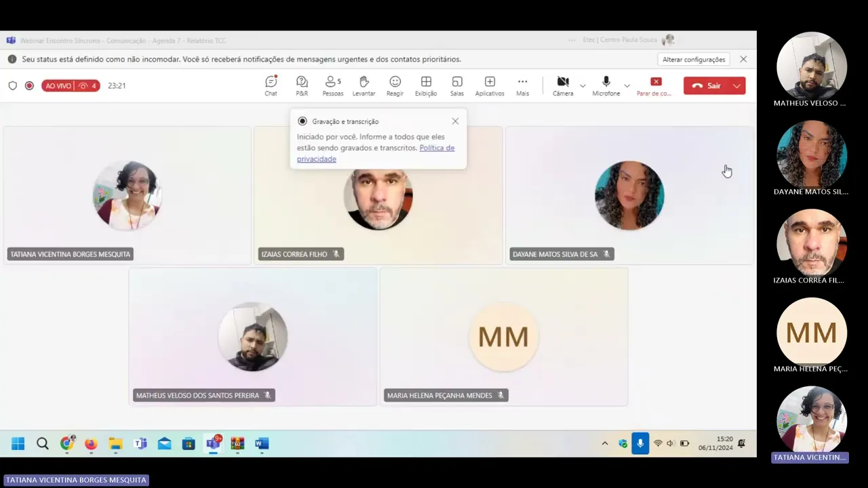Viewport: 868px width, 488px height.
Task: Click the 23:21 meeting timer
Action: coord(117,85)
